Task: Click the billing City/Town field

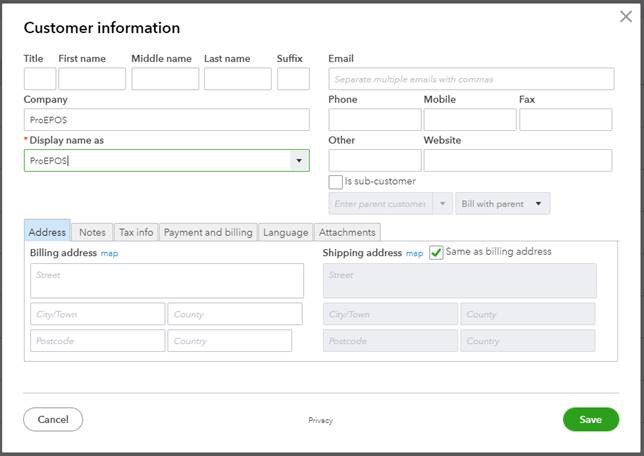Action: click(98, 314)
